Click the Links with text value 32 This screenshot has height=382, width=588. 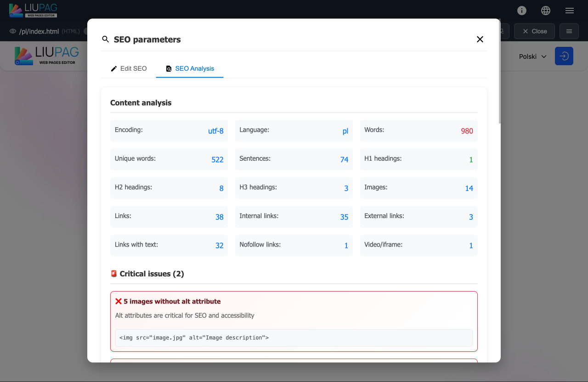tap(220, 246)
